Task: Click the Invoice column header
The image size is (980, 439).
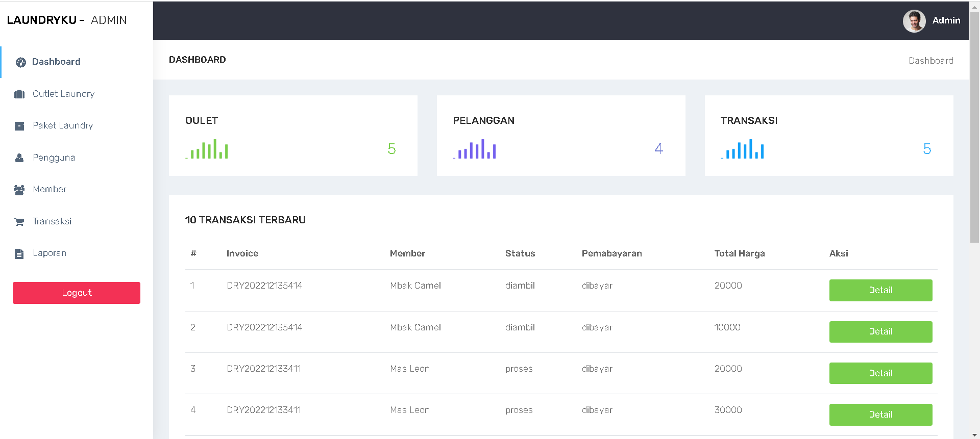Action: [x=242, y=253]
